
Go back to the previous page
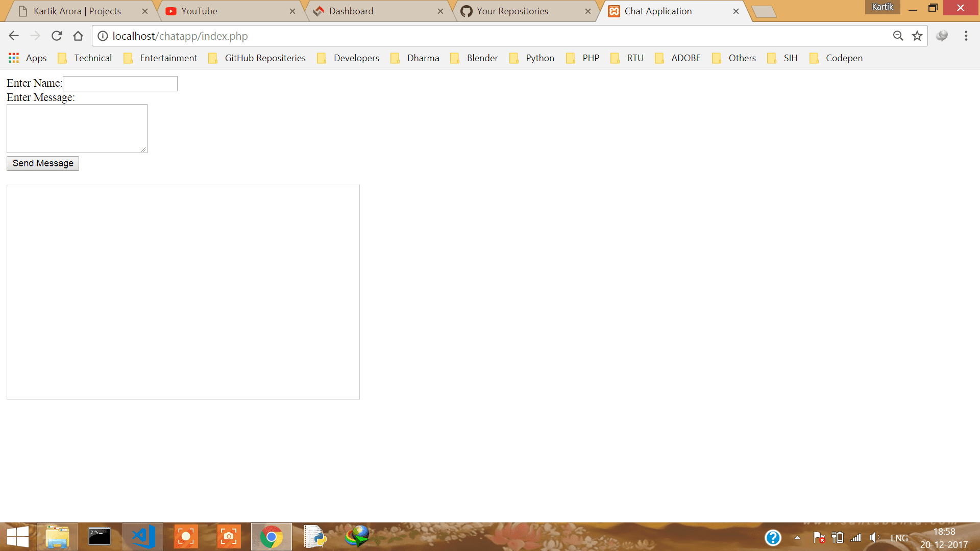14,36
